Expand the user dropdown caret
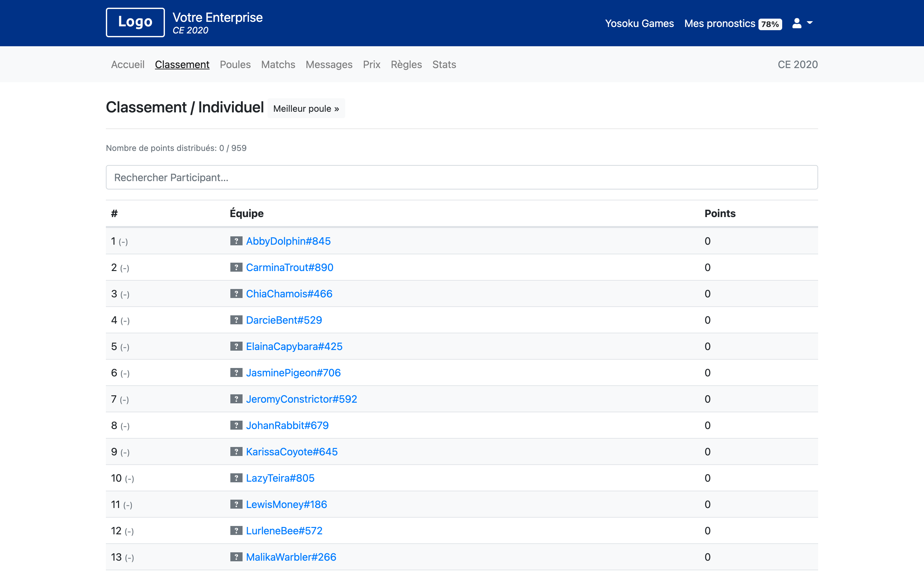 [809, 23]
